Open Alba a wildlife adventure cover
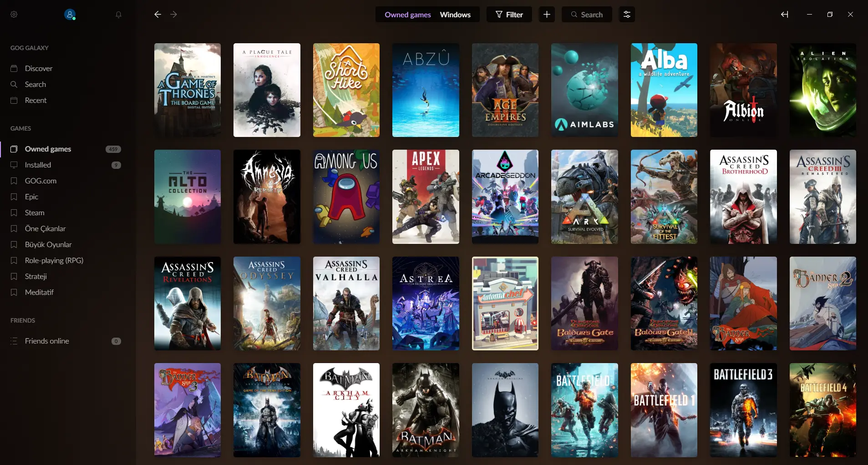 664,90
